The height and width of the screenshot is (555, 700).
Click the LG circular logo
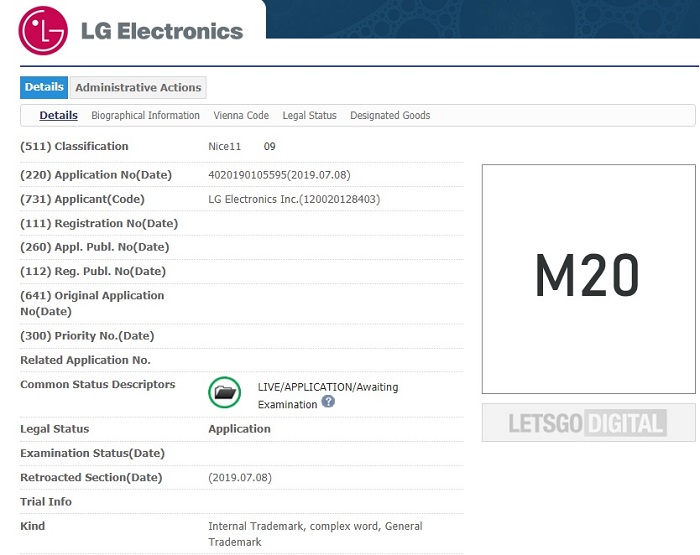tap(43, 30)
